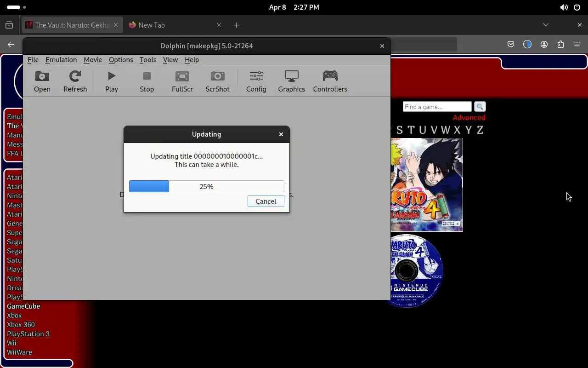Select letter V in alphabet index
Viewport: 588px width, 368px height.
pos(434,130)
